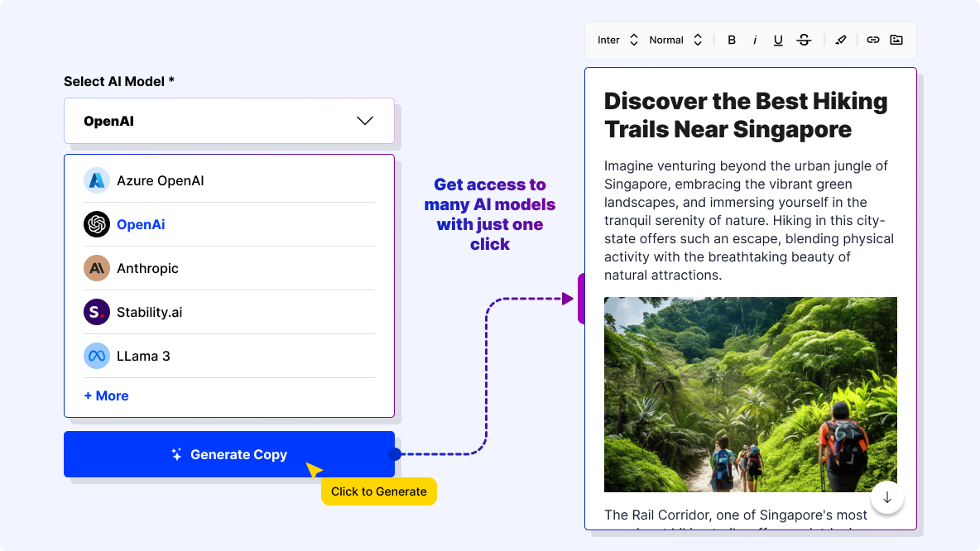This screenshot has height=551, width=980.
Task: Select Stability.ai from the model list
Action: pyautogui.click(x=149, y=312)
